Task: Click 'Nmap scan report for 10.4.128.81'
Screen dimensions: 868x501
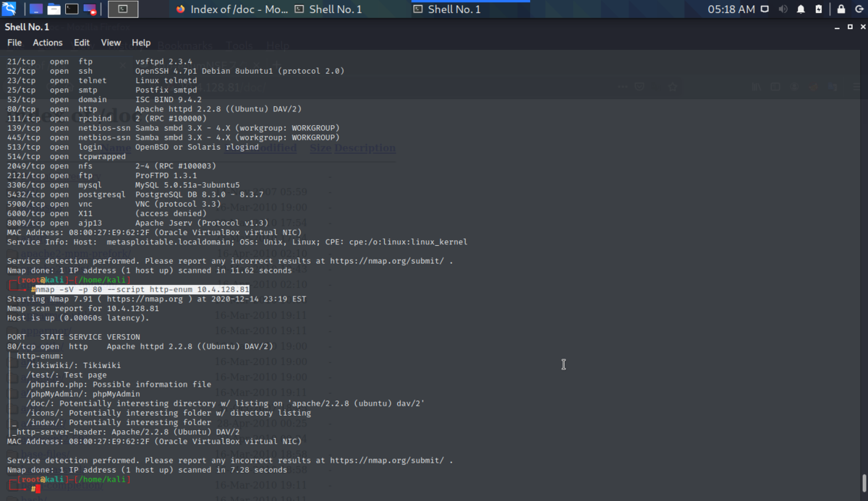Action: click(82, 308)
